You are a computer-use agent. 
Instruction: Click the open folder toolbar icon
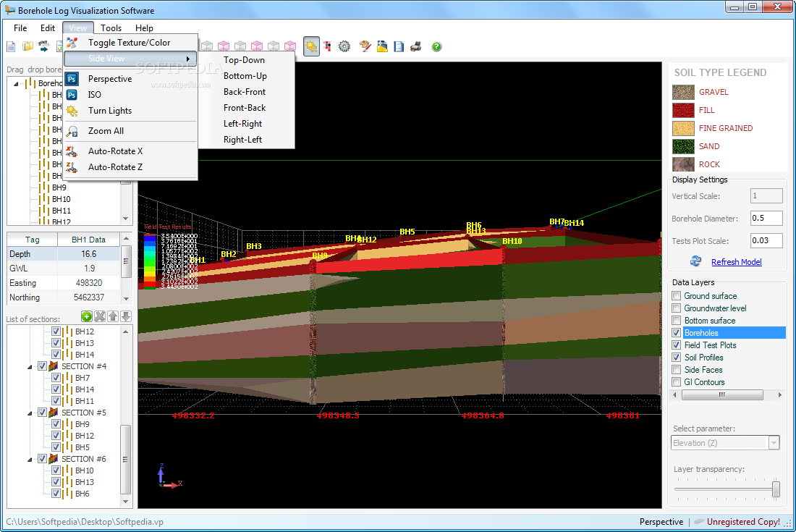coord(27,47)
